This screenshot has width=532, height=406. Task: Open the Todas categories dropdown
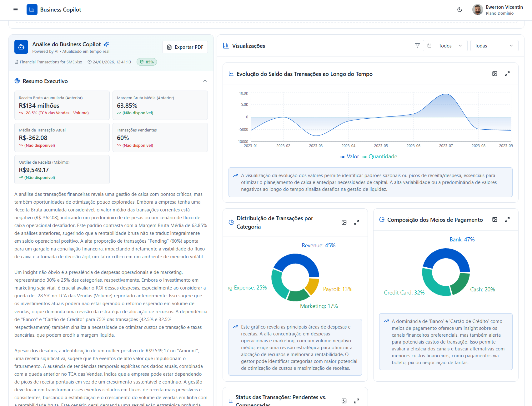494,46
